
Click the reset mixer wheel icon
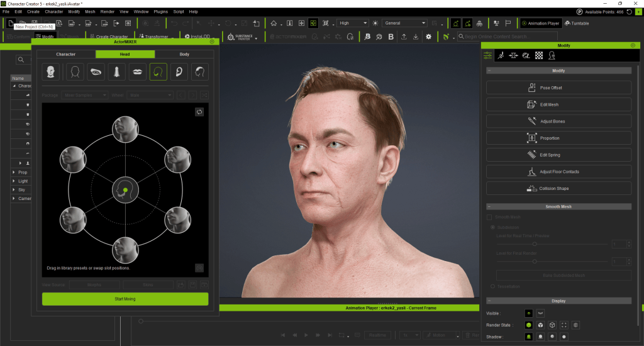(199, 112)
